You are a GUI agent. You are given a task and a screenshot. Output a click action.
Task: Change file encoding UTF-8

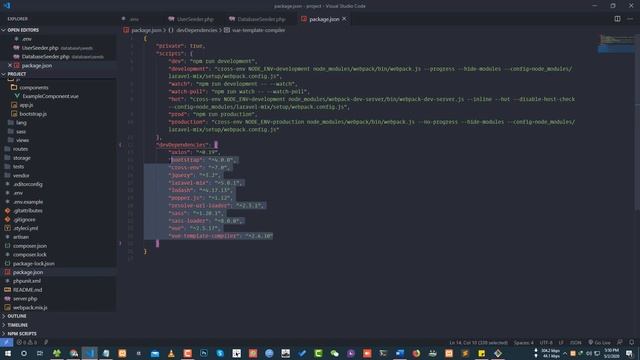point(546,342)
